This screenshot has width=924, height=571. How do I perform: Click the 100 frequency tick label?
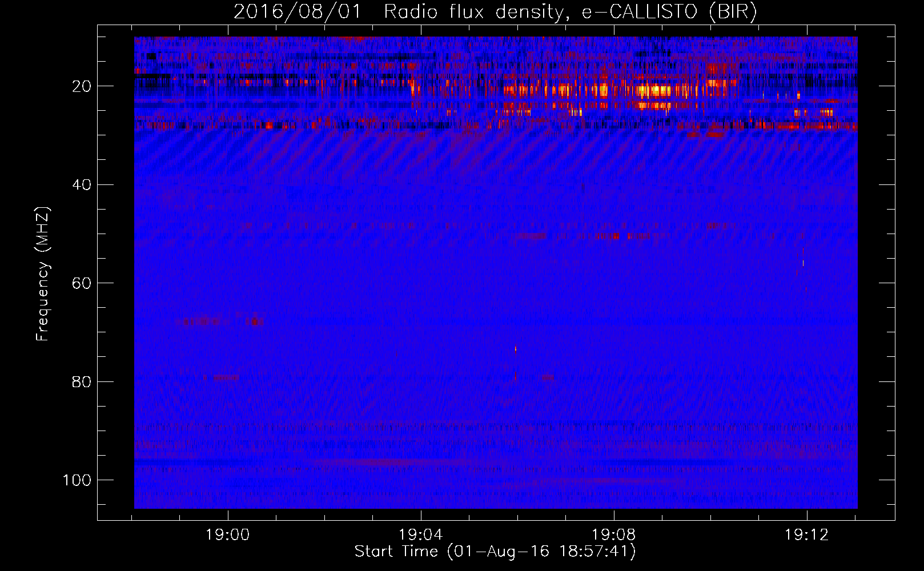pyautogui.click(x=77, y=480)
